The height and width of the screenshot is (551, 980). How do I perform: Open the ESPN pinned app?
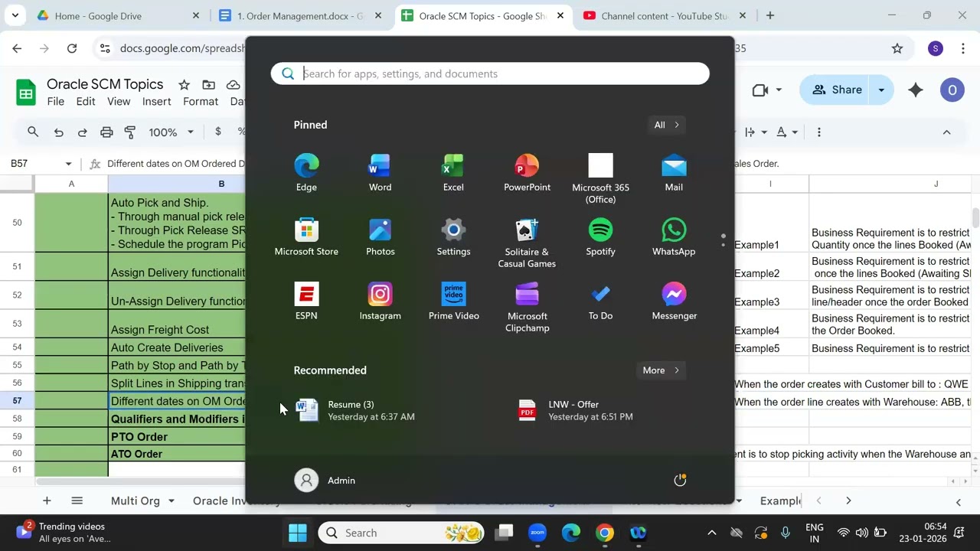pos(306,302)
